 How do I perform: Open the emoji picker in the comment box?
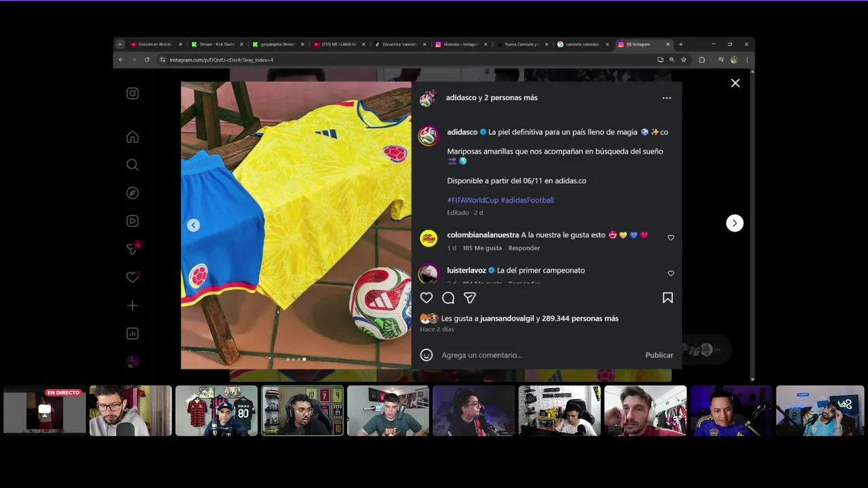[x=427, y=355]
